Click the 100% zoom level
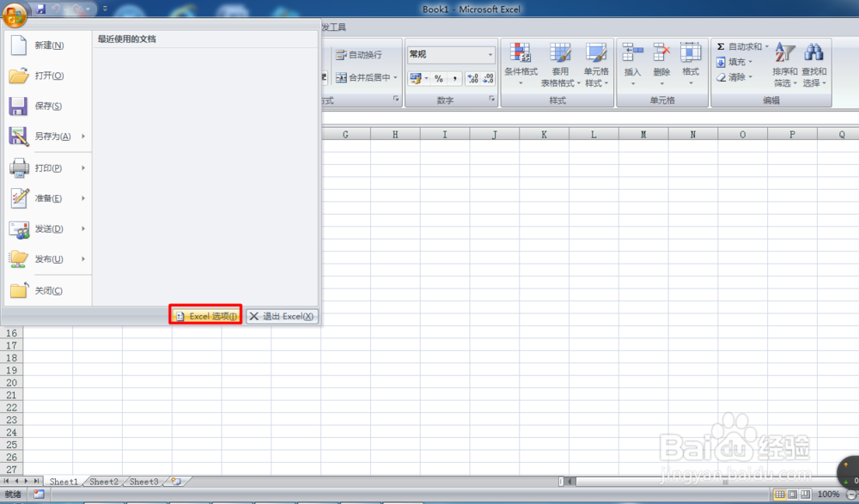Screen dimensions: 859x504 [828, 495]
